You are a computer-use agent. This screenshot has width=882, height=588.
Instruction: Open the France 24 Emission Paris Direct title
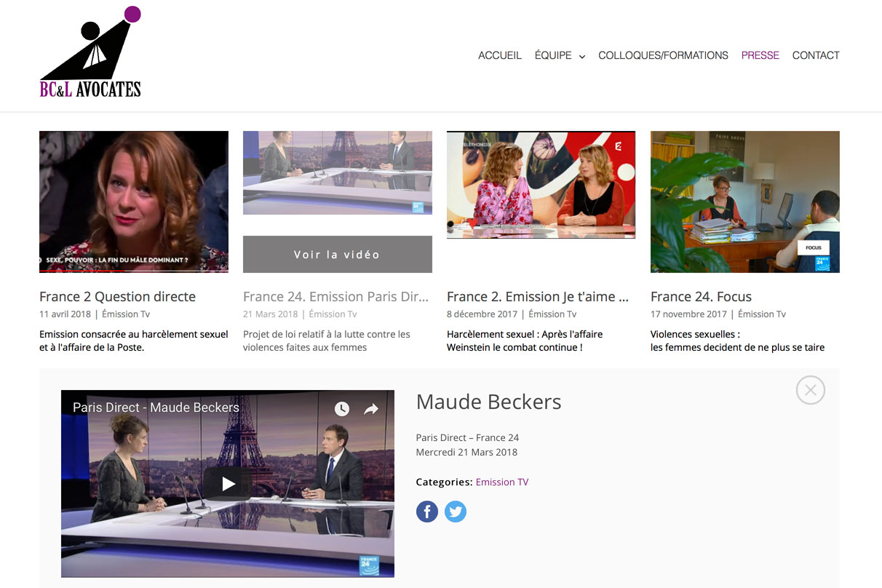tap(336, 296)
